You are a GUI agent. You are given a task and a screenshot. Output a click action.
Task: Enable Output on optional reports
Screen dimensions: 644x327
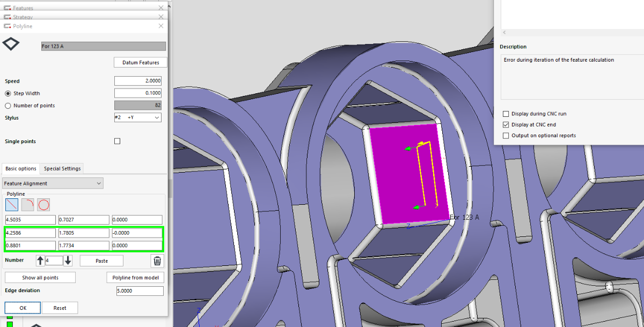pos(506,136)
